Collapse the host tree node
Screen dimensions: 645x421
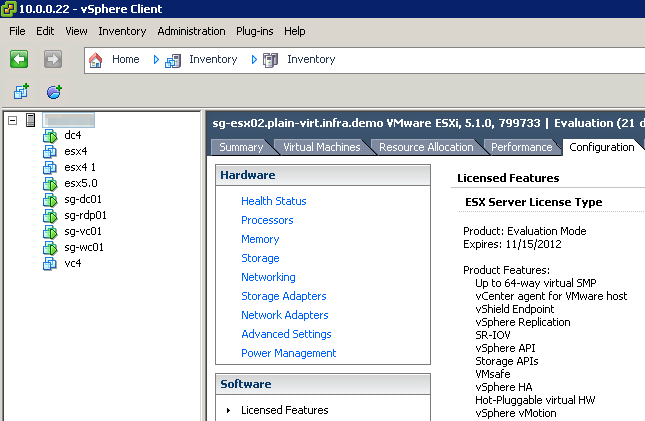[x=13, y=121]
